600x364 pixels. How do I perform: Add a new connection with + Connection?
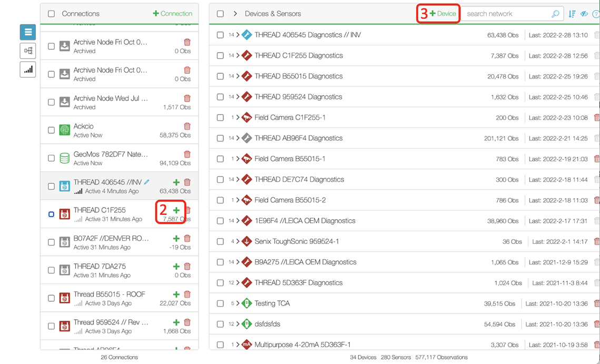[173, 13]
